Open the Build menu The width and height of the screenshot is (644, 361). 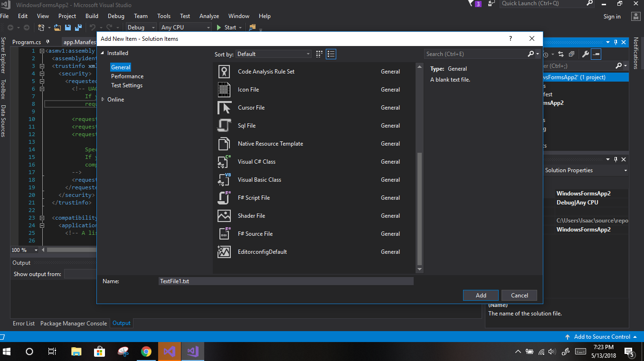point(92,16)
